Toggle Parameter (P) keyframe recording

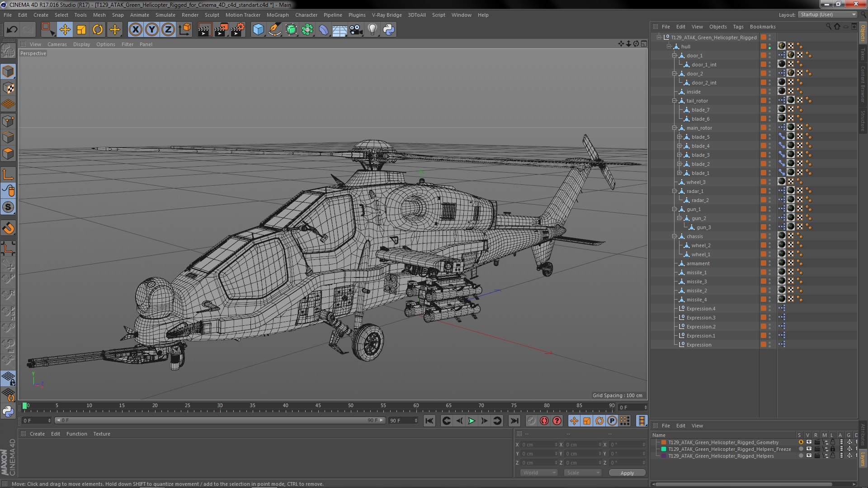612,421
